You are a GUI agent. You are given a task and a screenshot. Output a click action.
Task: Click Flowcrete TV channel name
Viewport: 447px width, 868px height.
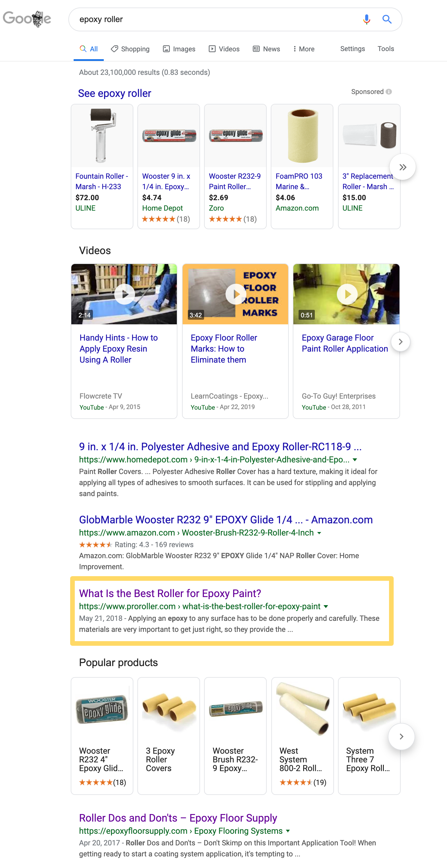(x=101, y=396)
